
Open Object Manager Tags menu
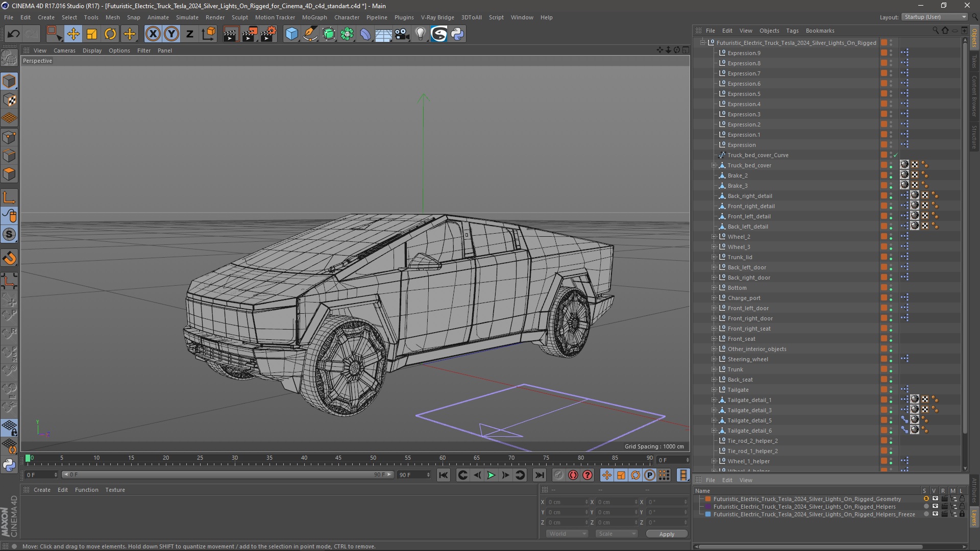(x=792, y=31)
